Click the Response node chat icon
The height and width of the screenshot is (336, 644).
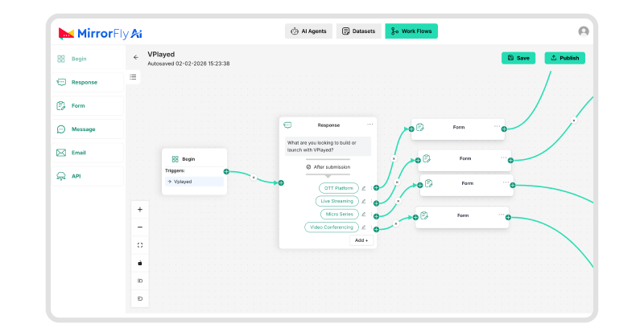(x=287, y=125)
